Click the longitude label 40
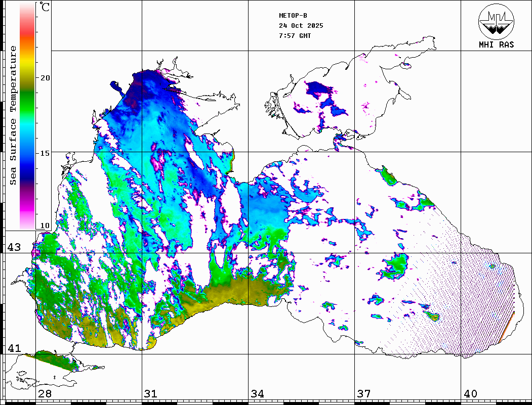The height and width of the screenshot is (405, 532). coord(470,394)
